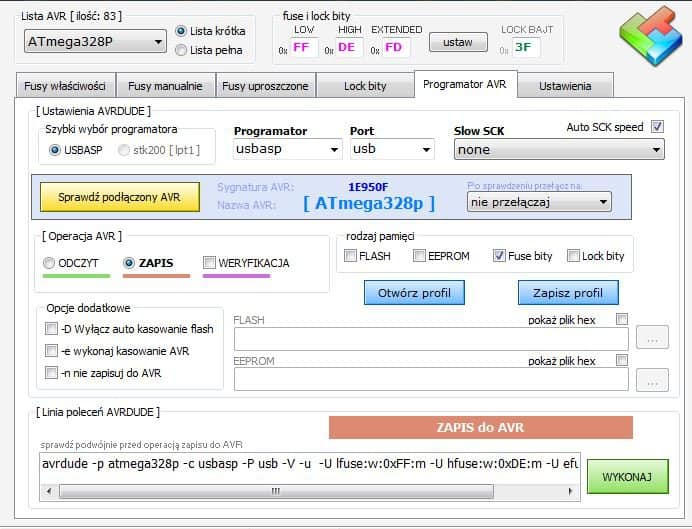Click the FLASH file path field
This screenshot has height=529, width=692.
point(431,339)
